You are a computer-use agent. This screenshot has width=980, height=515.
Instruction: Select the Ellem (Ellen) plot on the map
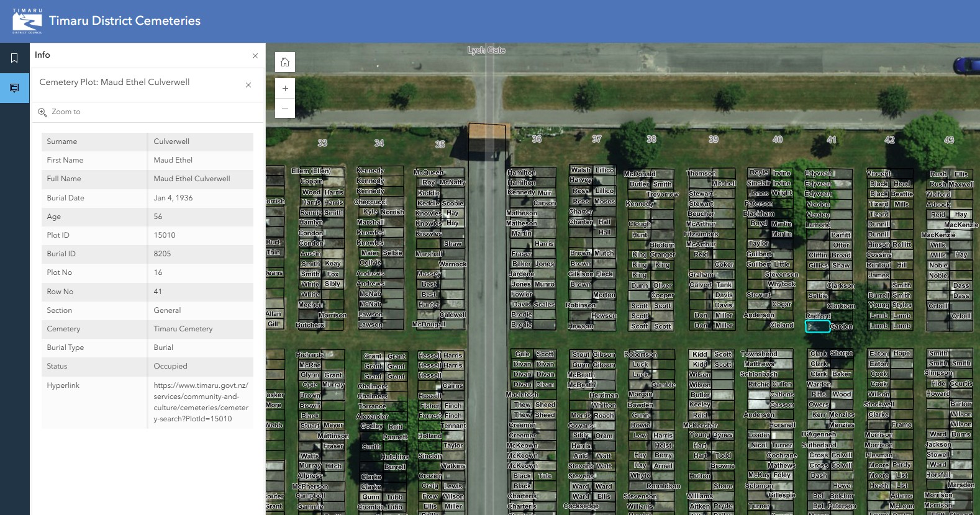(x=311, y=171)
